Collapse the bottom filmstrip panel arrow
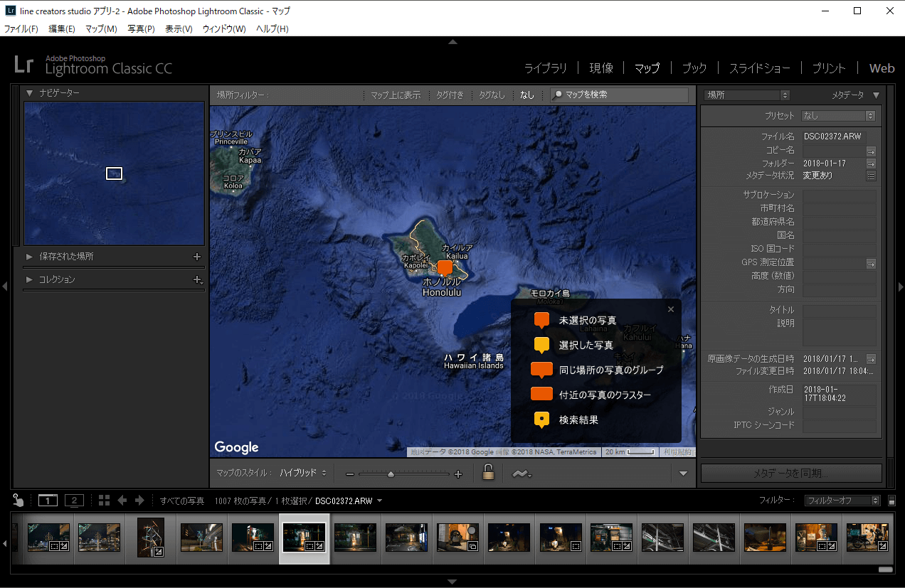This screenshot has width=905, height=588. (452, 582)
